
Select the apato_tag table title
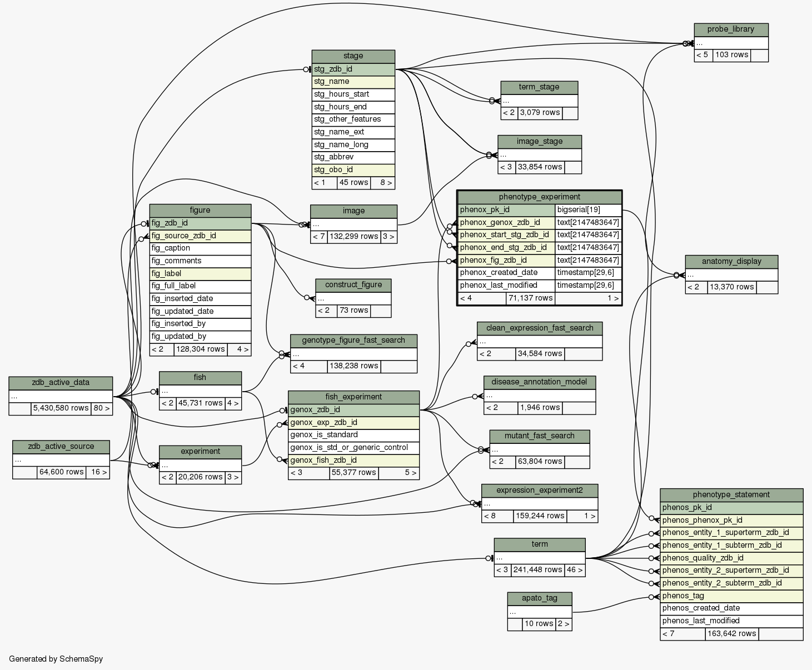tap(539, 598)
